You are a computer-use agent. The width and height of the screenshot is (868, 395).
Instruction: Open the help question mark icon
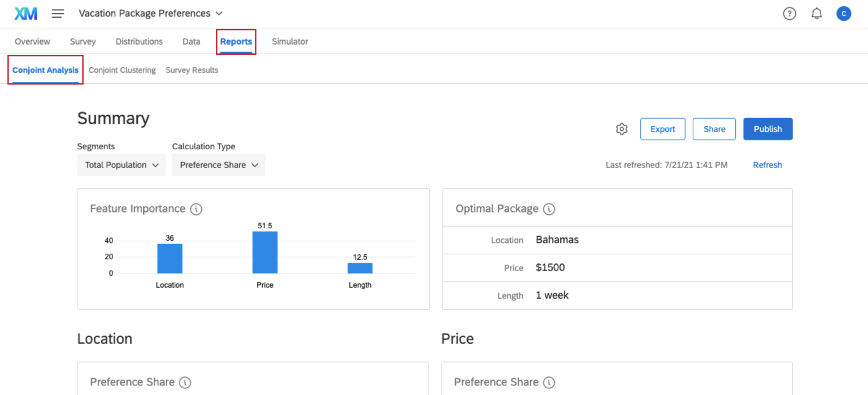pyautogui.click(x=789, y=13)
